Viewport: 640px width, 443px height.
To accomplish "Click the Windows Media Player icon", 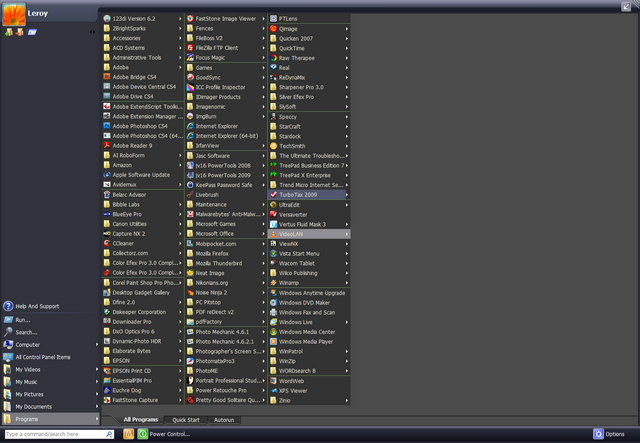I will click(x=273, y=341).
